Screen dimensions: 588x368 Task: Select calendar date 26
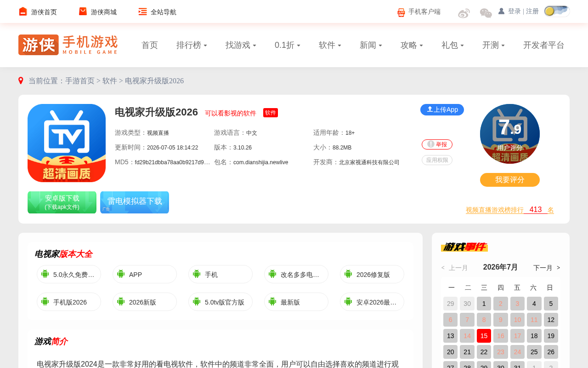(551, 352)
